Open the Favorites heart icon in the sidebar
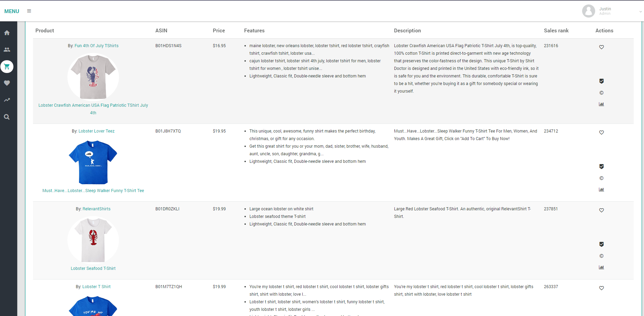The width and height of the screenshot is (644, 316). tap(7, 83)
